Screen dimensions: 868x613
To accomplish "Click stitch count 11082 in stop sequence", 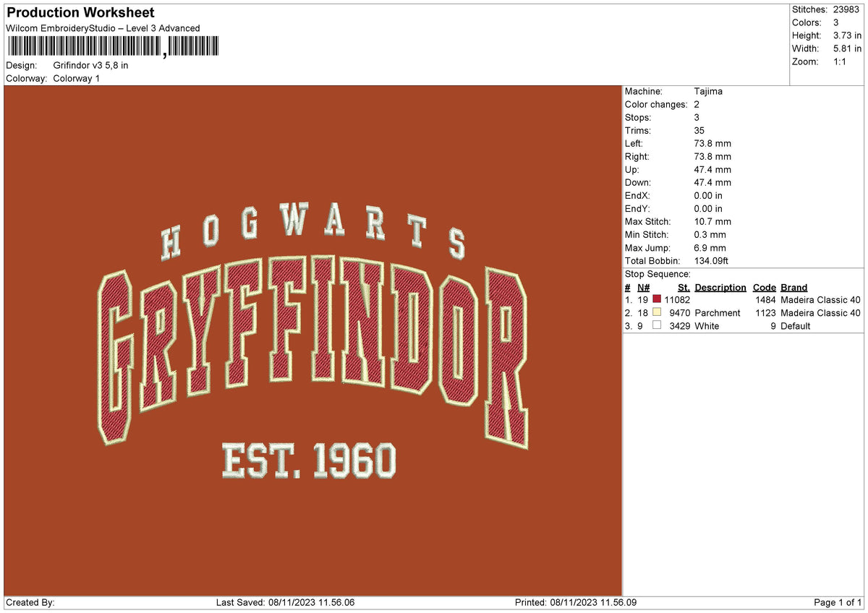I will pos(677,299).
